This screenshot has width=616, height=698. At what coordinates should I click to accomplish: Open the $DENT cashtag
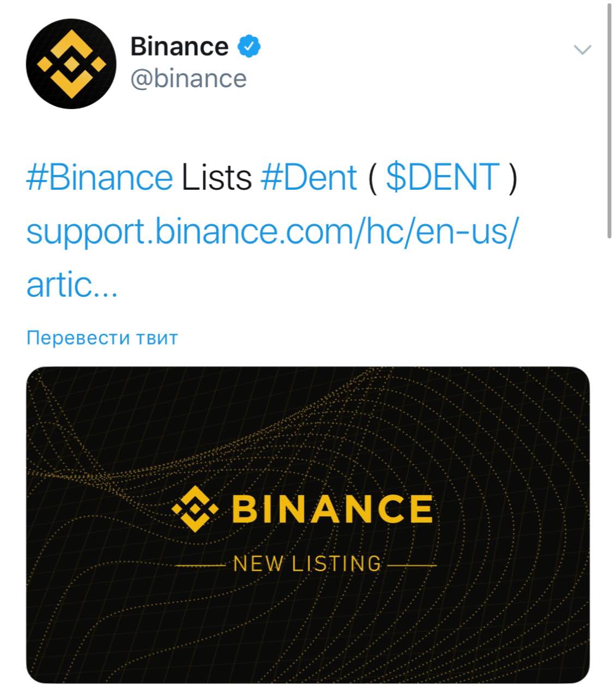(442, 177)
